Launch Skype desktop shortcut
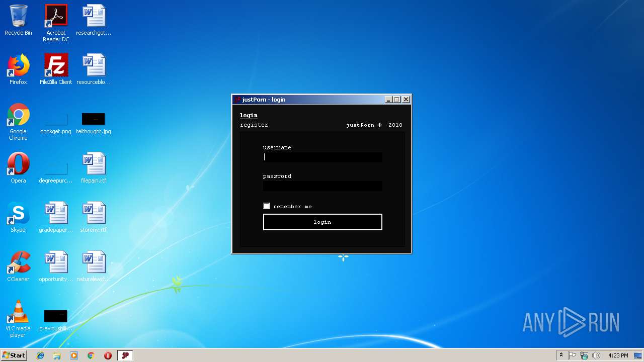Screen dimensions: 644x362 18,218
